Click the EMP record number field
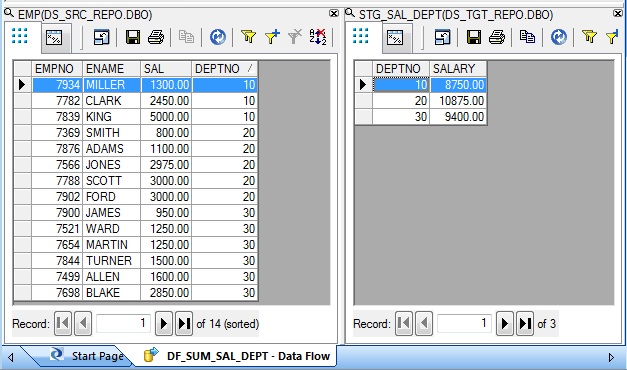 [123, 323]
